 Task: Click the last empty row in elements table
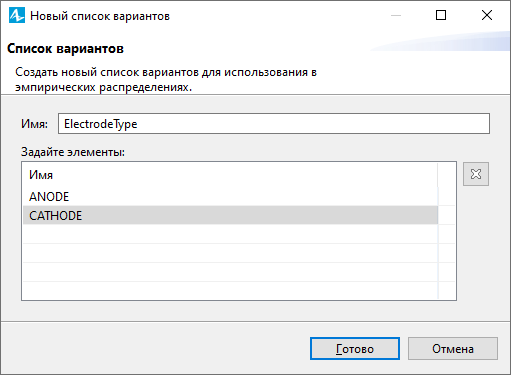230,290
